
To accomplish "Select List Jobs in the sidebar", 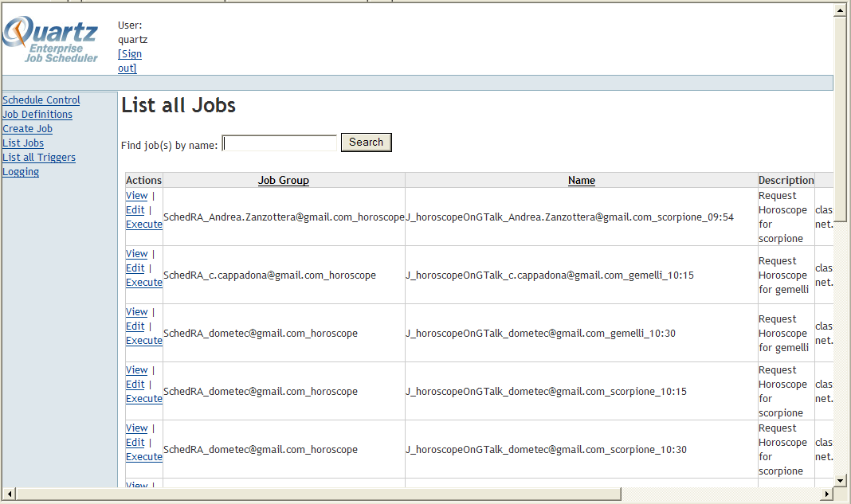I will pos(23,143).
